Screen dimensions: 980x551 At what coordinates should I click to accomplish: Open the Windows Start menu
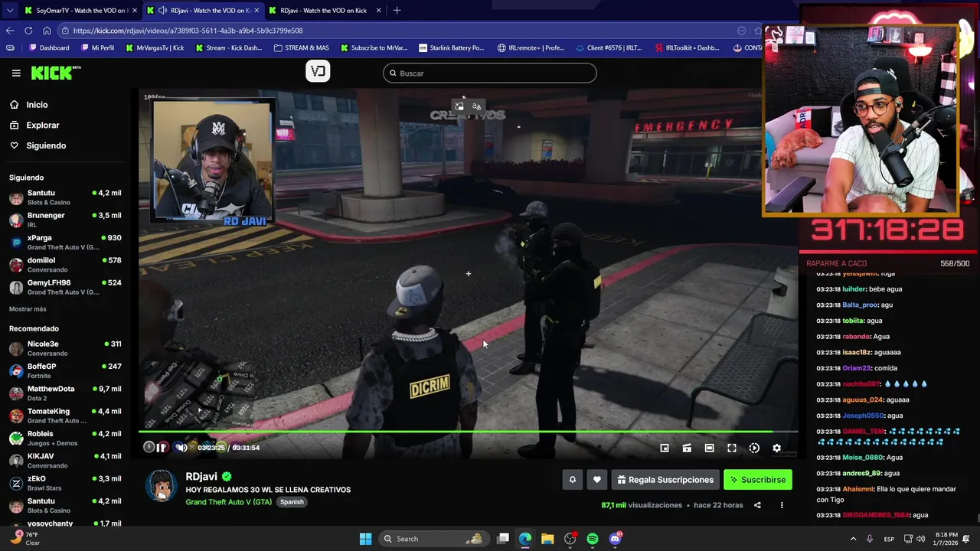(x=365, y=539)
